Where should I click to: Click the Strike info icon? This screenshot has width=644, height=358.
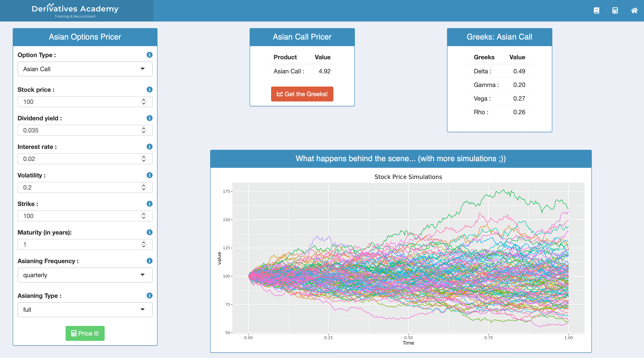[150, 204]
